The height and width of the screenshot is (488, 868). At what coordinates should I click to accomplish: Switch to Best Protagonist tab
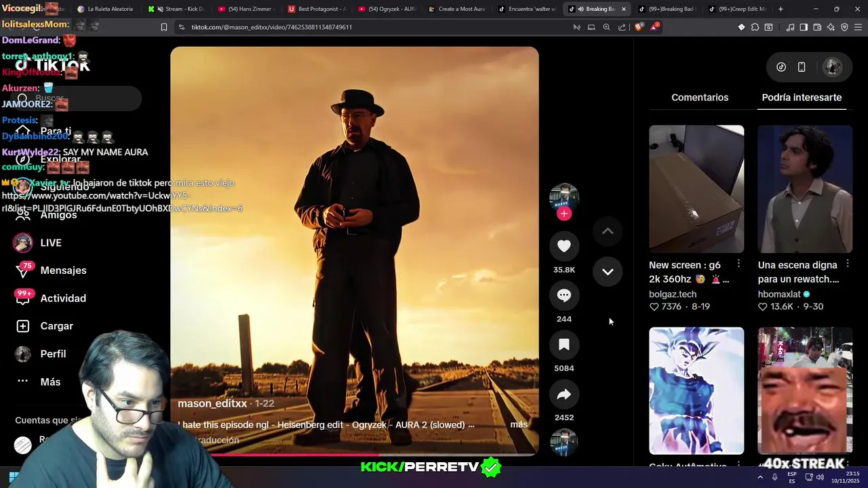point(317,9)
